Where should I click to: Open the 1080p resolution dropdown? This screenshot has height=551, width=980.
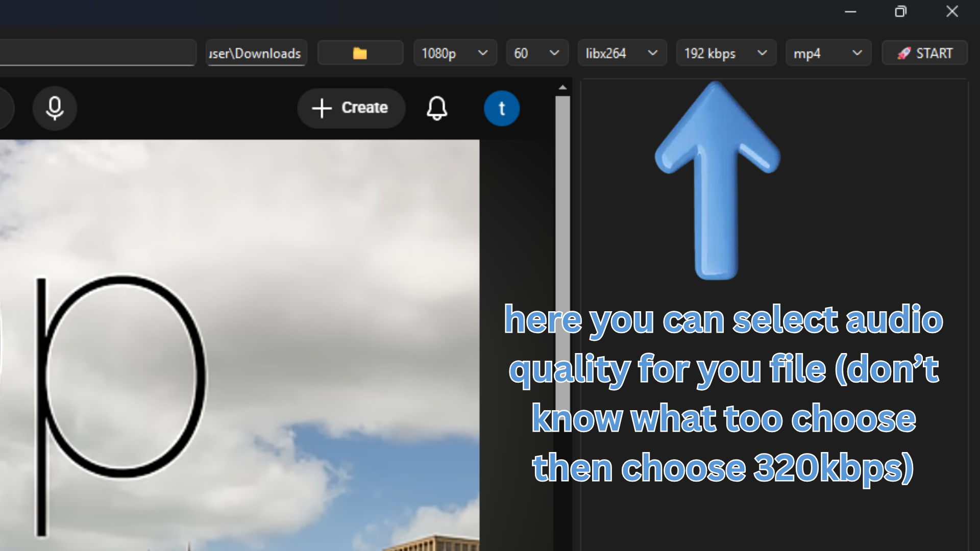(455, 53)
